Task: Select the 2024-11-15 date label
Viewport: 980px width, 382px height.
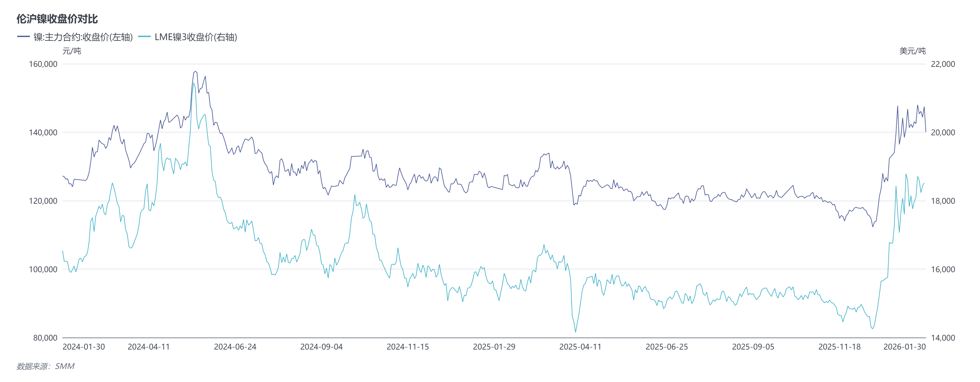Action: click(407, 347)
